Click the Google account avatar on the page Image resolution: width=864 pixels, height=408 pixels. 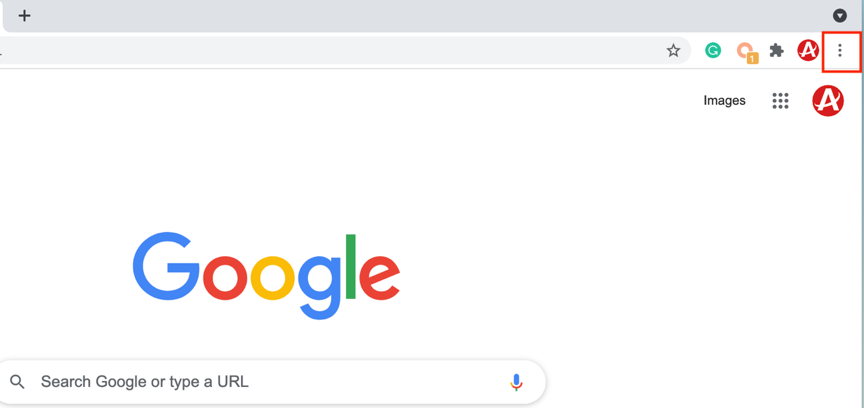tap(828, 100)
